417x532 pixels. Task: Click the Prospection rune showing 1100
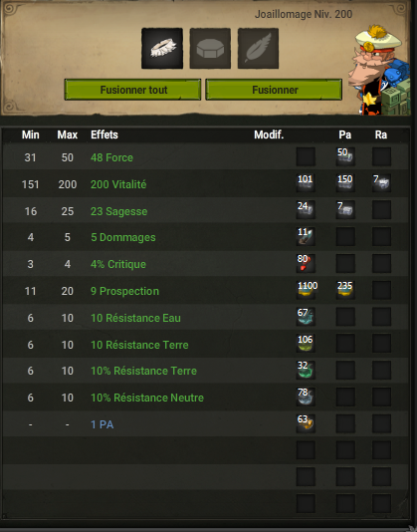coord(306,290)
